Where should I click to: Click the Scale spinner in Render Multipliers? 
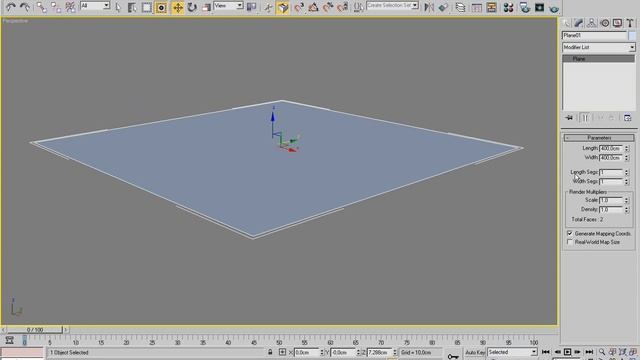pyautogui.click(x=627, y=200)
